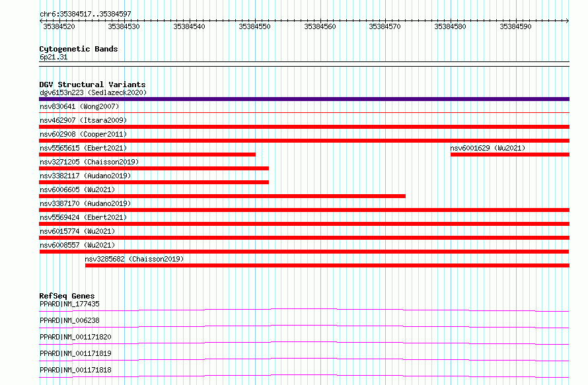
Task: Select PPARD|NM_177435 transcript label
Action: (x=69, y=304)
